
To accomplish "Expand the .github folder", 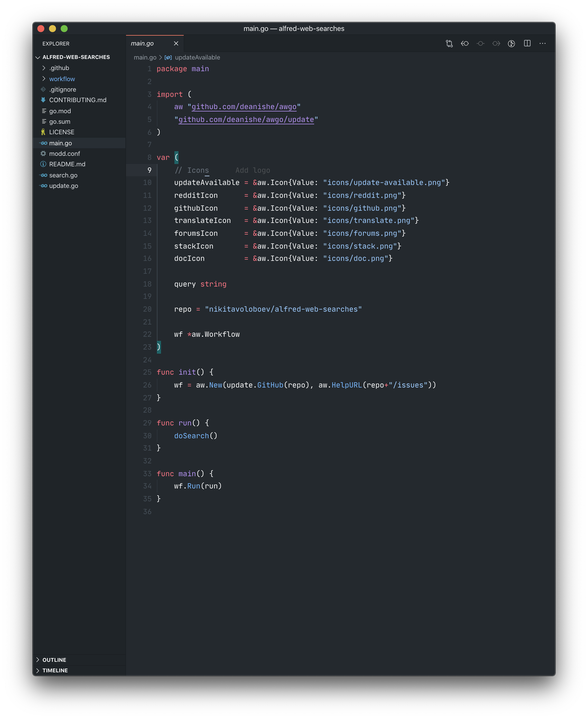I will point(59,68).
